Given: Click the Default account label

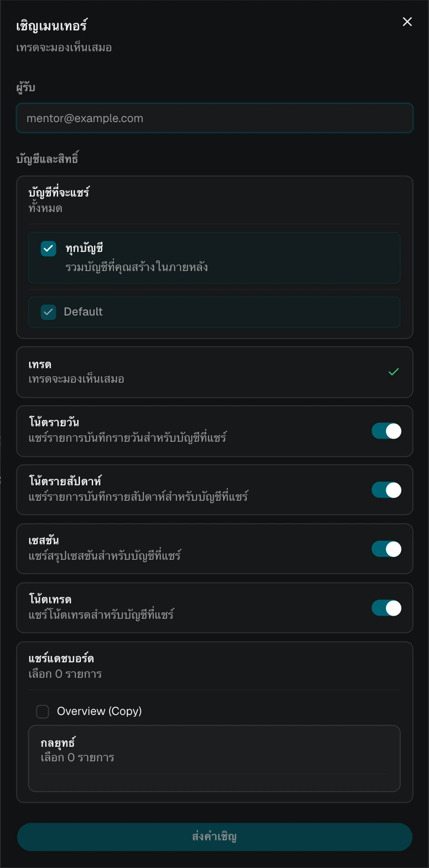Looking at the screenshot, I should pos(83,312).
